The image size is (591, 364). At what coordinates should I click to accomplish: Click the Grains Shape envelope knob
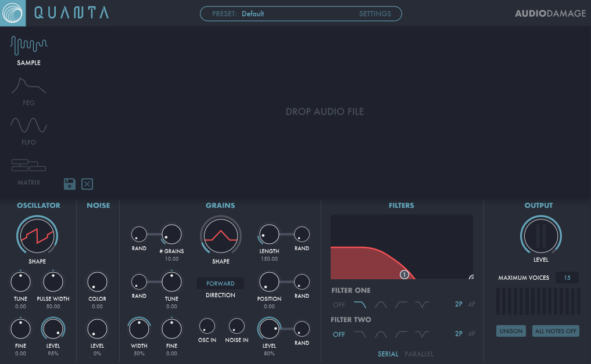coord(220,236)
